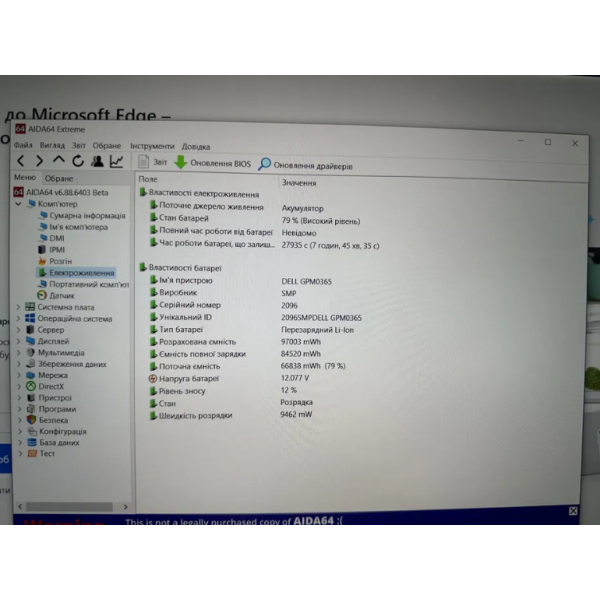Switch to the Обране sidebar tab
This screenshot has height=600, width=600.
pyautogui.click(x=59, y=178)
